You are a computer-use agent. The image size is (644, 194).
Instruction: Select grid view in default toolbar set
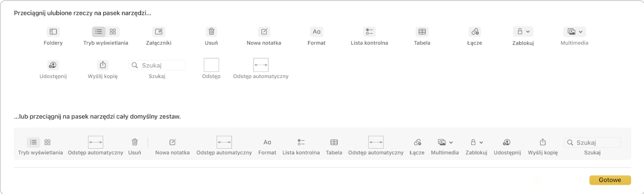tap(47, 142)
